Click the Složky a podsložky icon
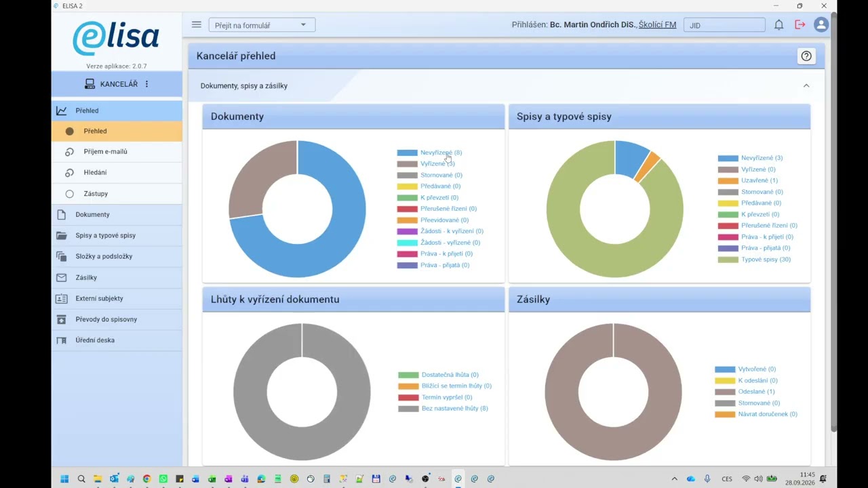The image size is (868, 488). pyautogui.click(x=62, y=256)
